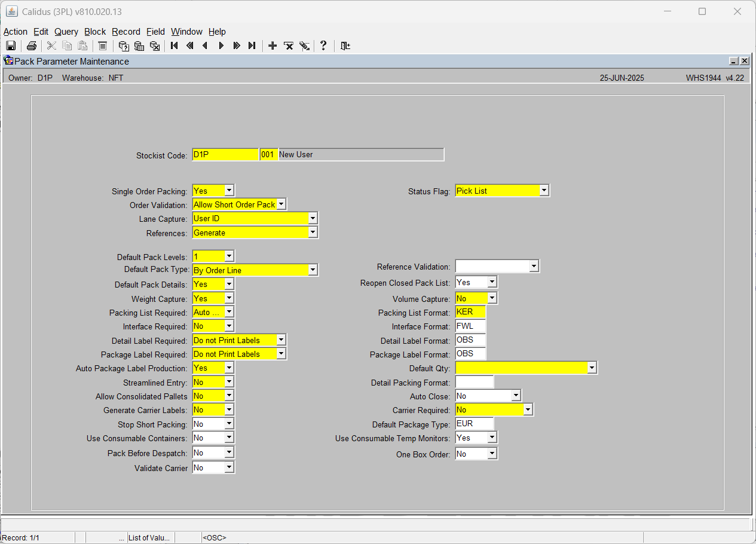The image size is (756, 544).
Task: Click the Stockist Code D1P field
Action: coord(225,155)
